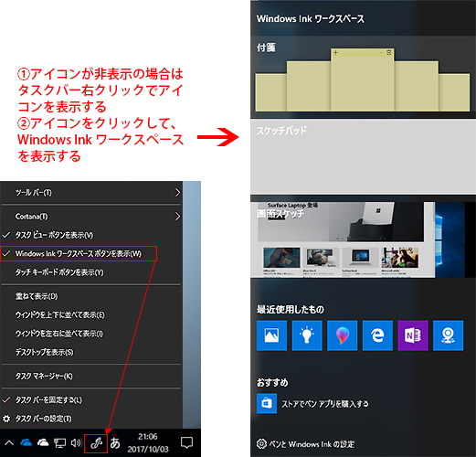Click the 21:06 2017/10/03 taskbar clock
The height and width of the screenshot is (457, 476).
pyautogui.click(x=148, y=442)
